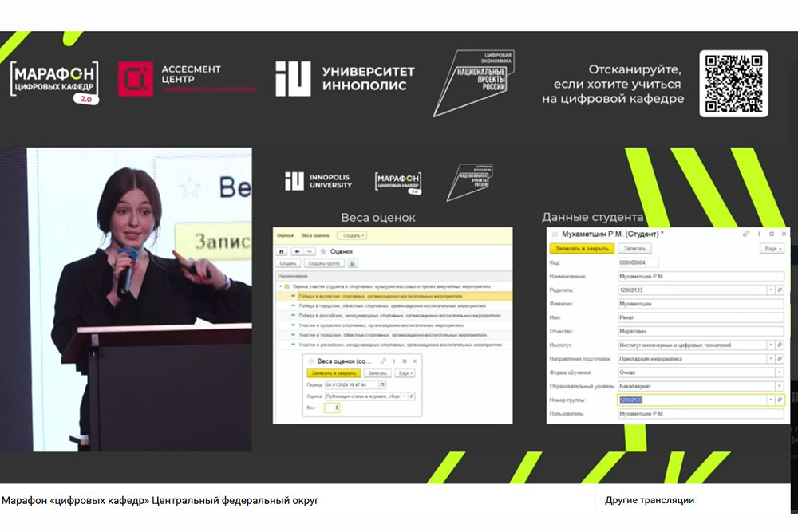Screen dimensions: 798x532
Task: Expand the Форма обучения dropdown
Action: (779, 372)
